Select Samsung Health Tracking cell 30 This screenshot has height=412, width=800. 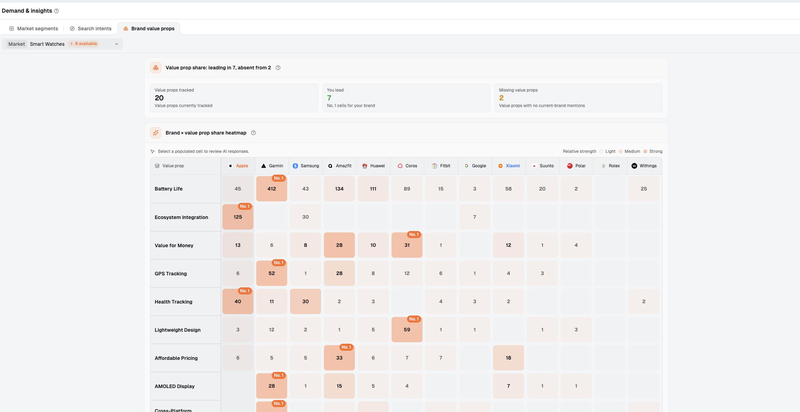point(305,301)
